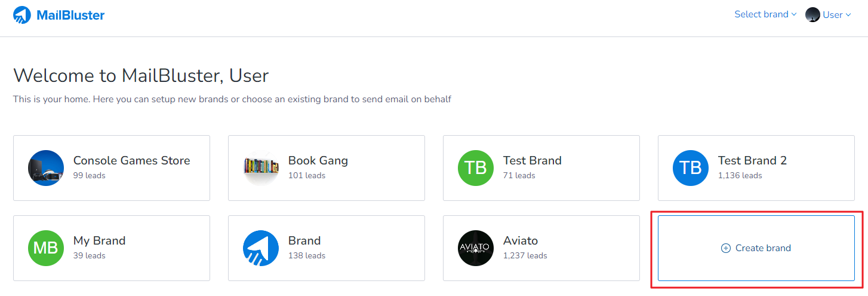This screenshot has height=296, width=868.
Task: Click the user profile picture in header
Action: [812, 15]
